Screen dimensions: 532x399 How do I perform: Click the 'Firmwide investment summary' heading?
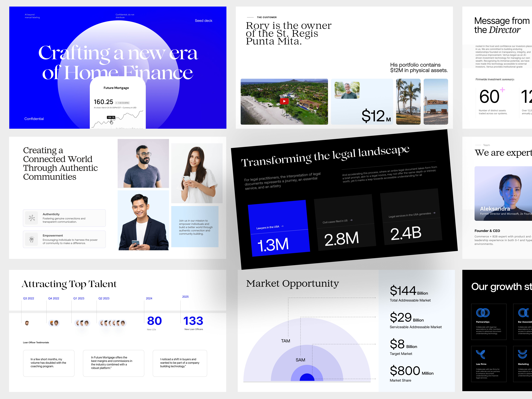click(x=495, y=79)
